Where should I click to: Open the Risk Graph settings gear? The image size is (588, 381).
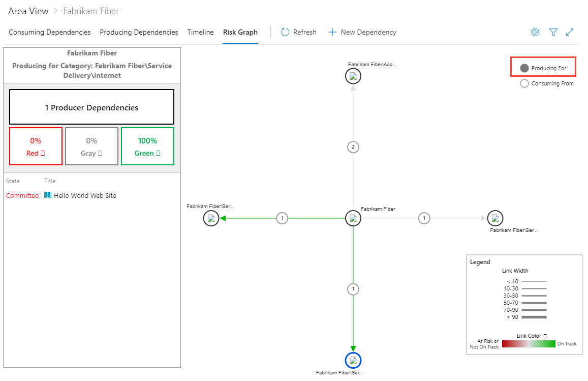pyautogui.click(x=535, y=32)
